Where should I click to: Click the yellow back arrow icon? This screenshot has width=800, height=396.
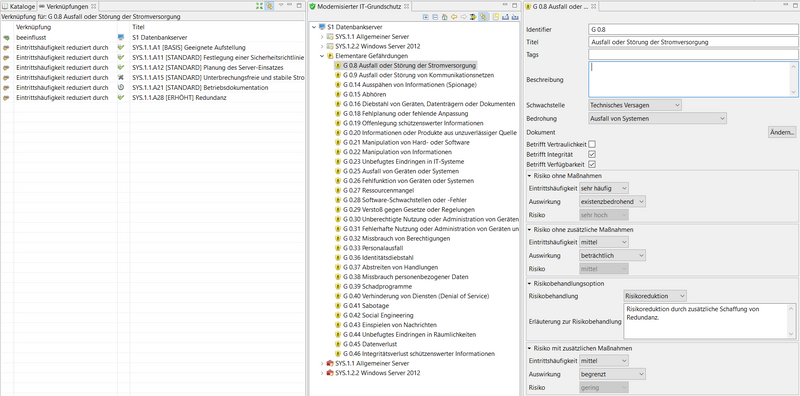tap(454, 17)
